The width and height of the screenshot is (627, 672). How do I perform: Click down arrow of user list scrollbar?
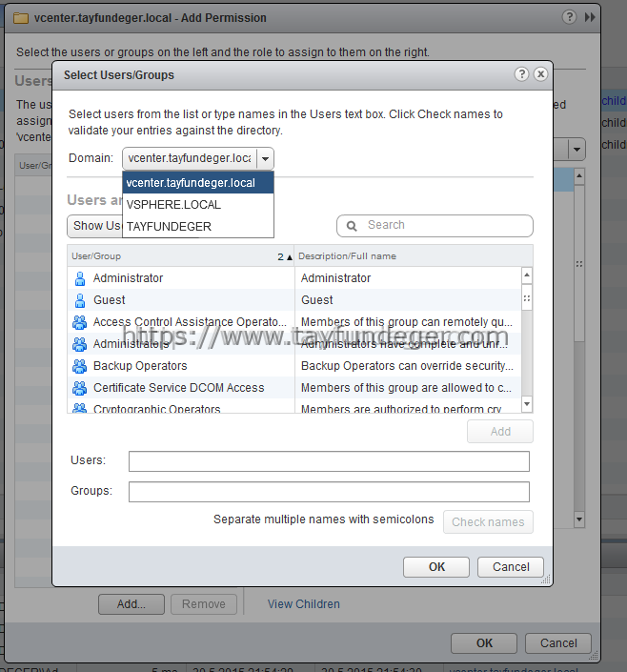527,404
